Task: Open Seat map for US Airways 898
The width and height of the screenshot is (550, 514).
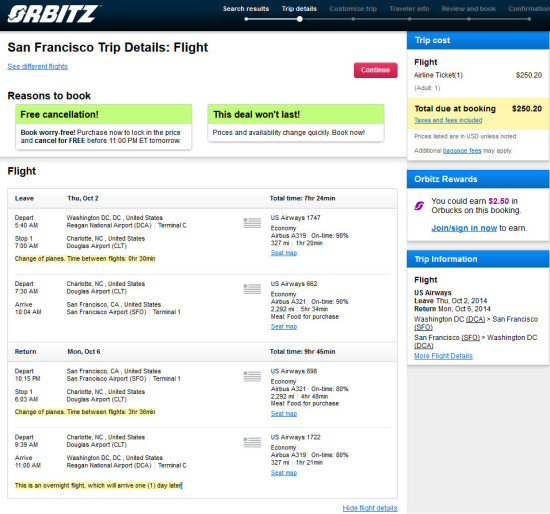Action: 284,413
